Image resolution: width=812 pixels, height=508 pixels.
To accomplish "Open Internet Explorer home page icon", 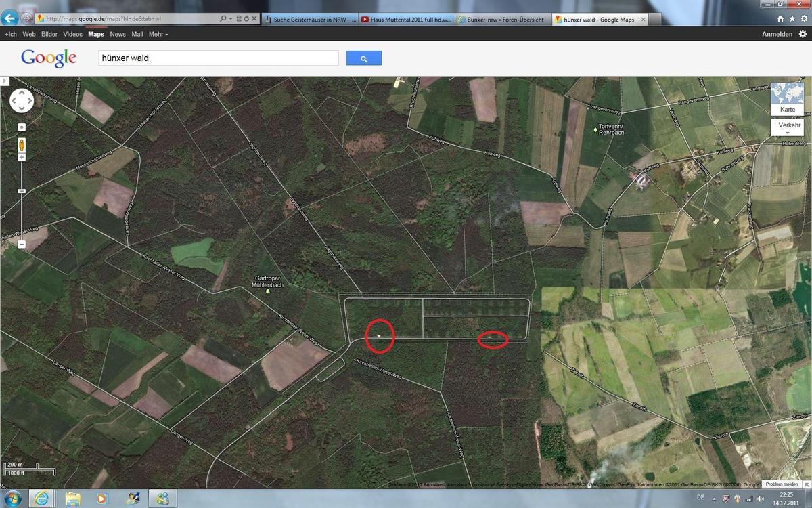I will click(x=781, y=19).
